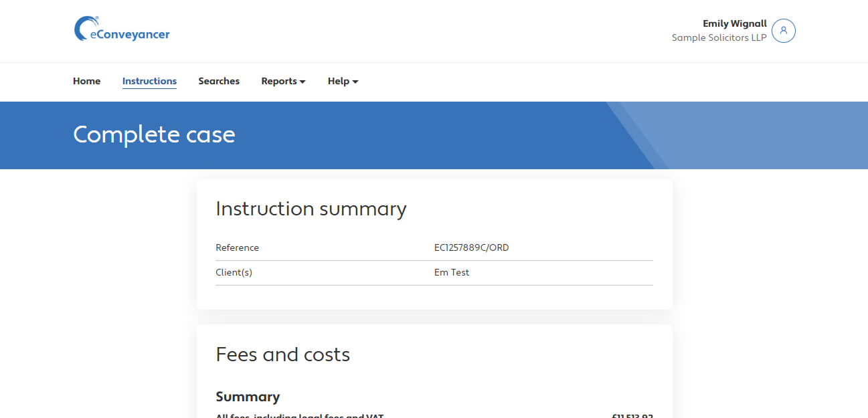Select reference value EC1257889C/ORD

[x=472, y=248]
